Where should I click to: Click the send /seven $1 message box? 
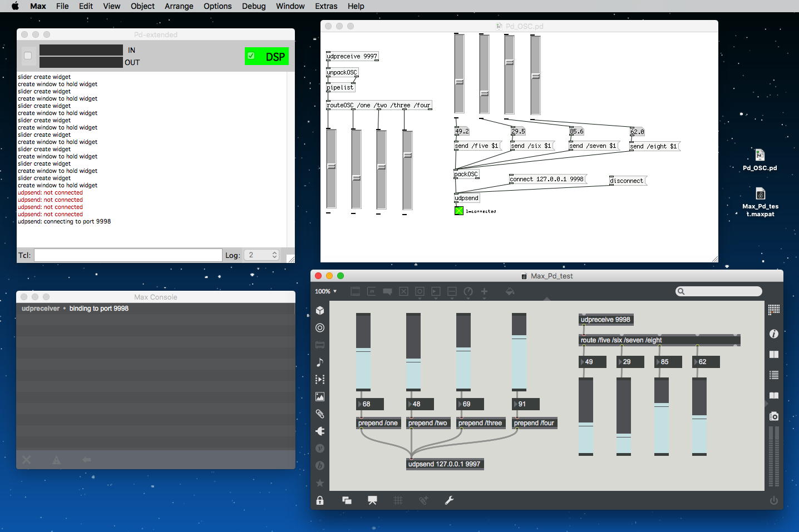pos(594,146)
